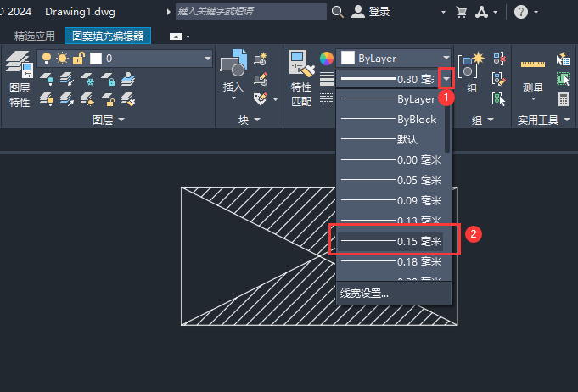Click the linetype icon with dashed lines
This screenshot has height=392, width=578.
point(327,98)
